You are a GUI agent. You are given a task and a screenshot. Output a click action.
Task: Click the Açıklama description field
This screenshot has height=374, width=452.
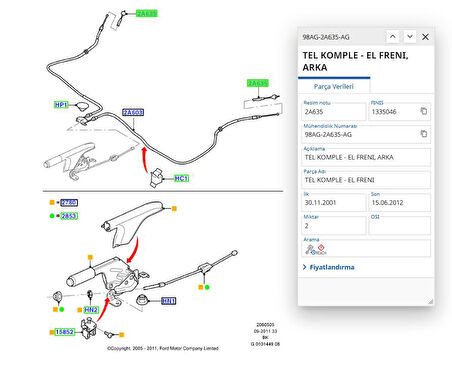366,157
